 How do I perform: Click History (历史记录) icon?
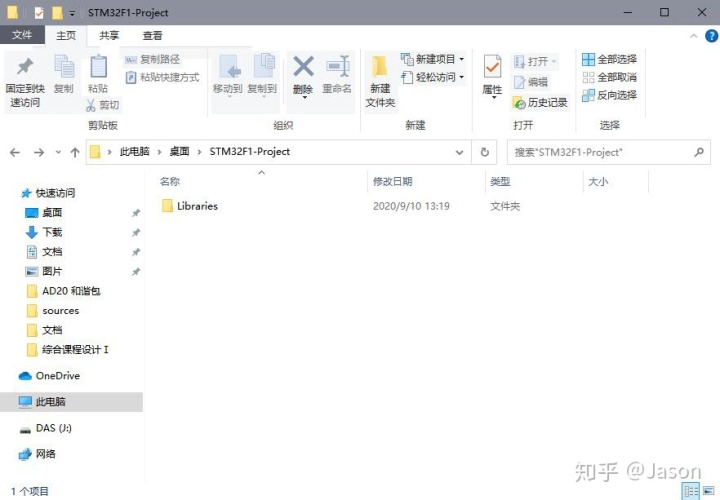click(x=519, y=103)
